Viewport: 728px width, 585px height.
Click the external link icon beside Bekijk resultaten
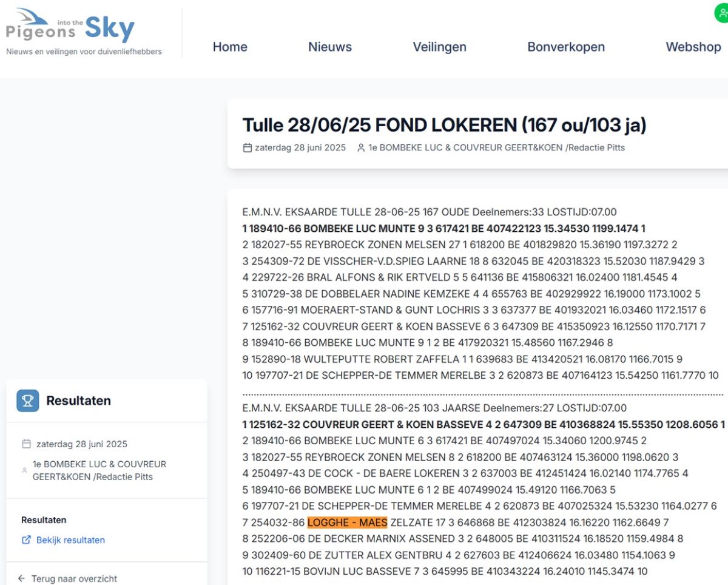[x=26, y=540]
